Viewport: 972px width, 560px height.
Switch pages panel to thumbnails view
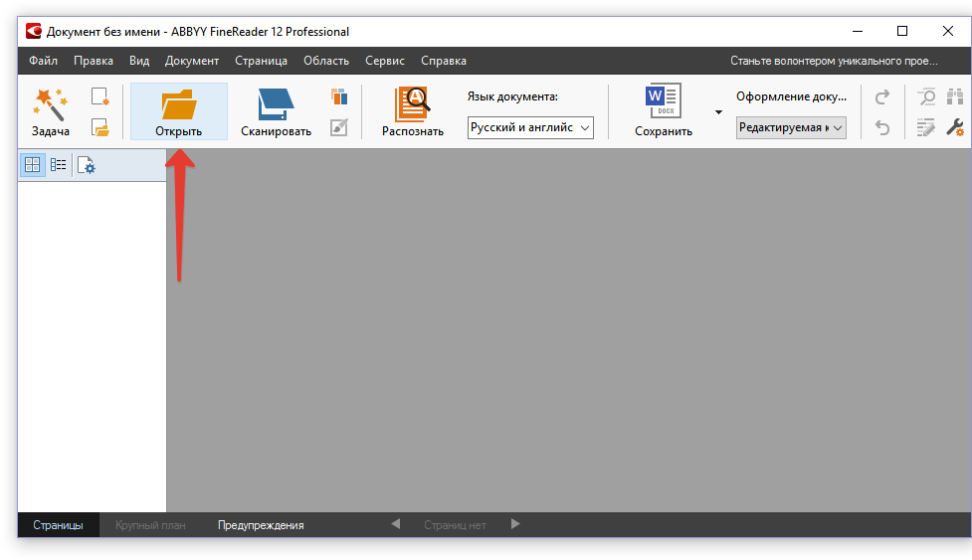click(x=32, y=166)
